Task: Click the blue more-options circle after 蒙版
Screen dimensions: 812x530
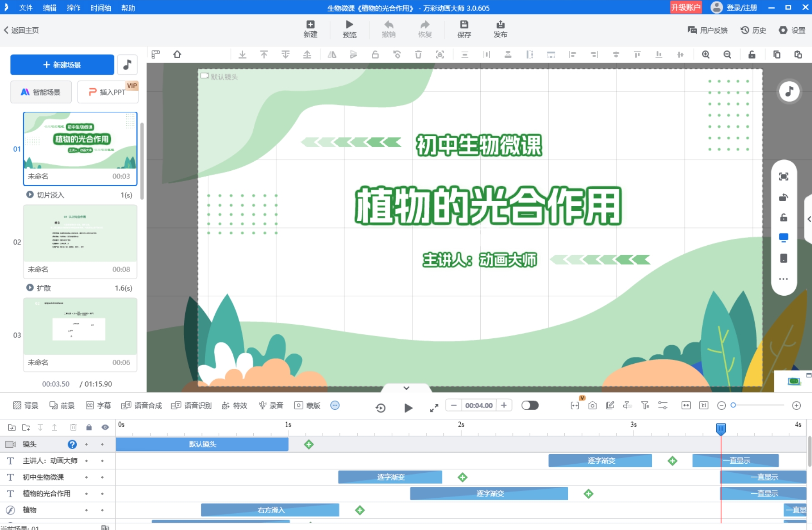Action: click(335, 405)
